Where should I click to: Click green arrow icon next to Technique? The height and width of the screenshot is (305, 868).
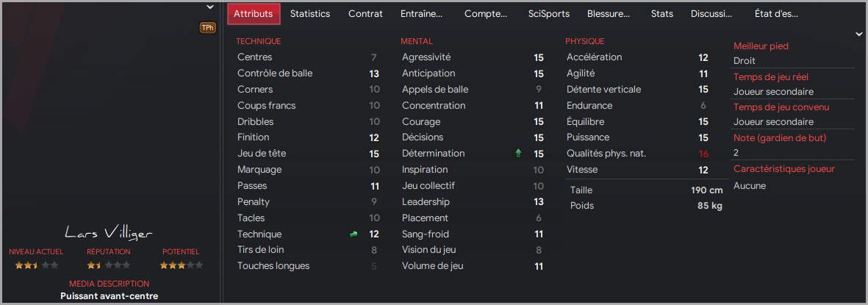[354, 234]
